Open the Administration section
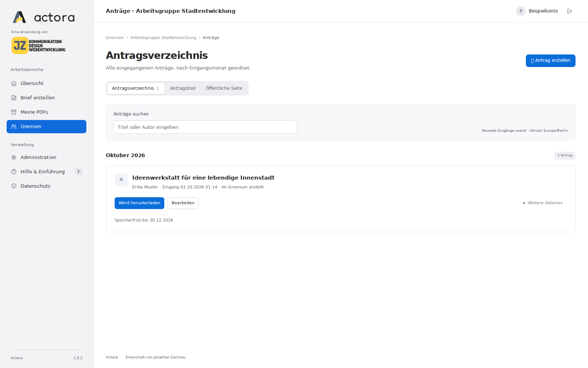This screenshot has width=588, height=368. tap(46, 158)
